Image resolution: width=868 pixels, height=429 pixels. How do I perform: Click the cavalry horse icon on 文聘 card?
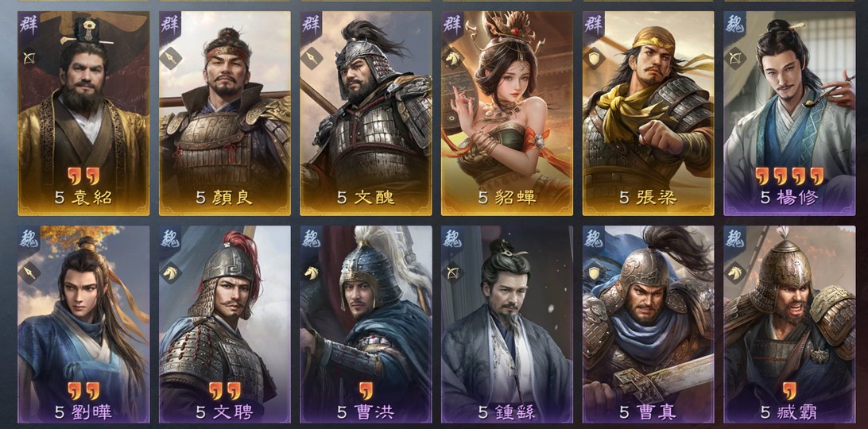[171, 272]
